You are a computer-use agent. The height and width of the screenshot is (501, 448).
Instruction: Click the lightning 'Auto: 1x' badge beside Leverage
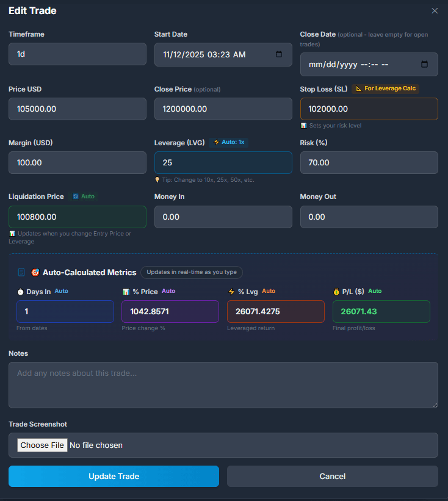[228, 142]
